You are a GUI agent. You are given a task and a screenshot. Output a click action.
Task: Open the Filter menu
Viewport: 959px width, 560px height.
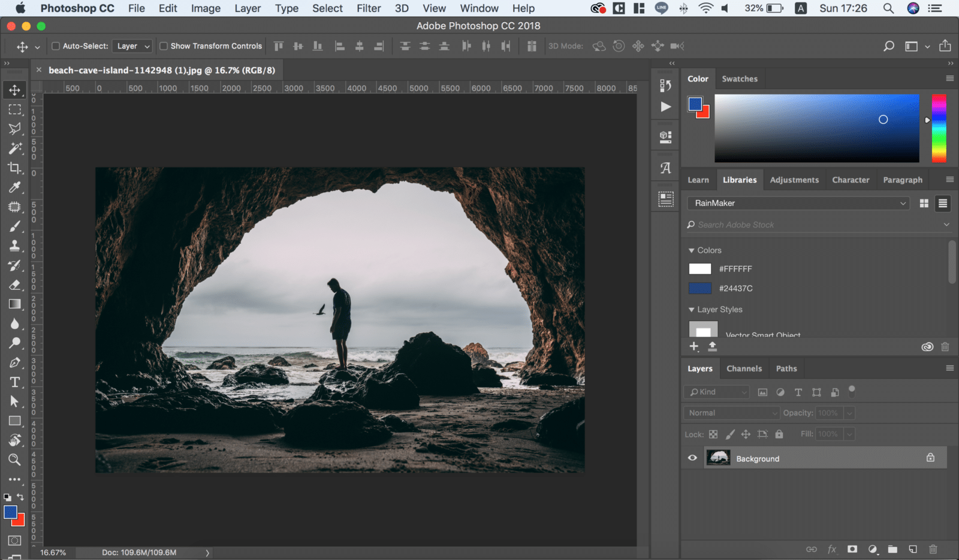tap(369, 8)
